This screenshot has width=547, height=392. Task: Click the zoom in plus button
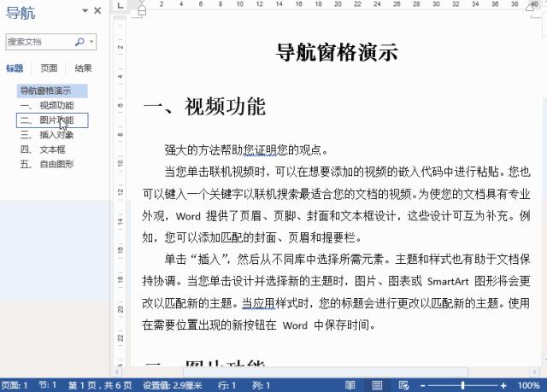pos(503,386)
